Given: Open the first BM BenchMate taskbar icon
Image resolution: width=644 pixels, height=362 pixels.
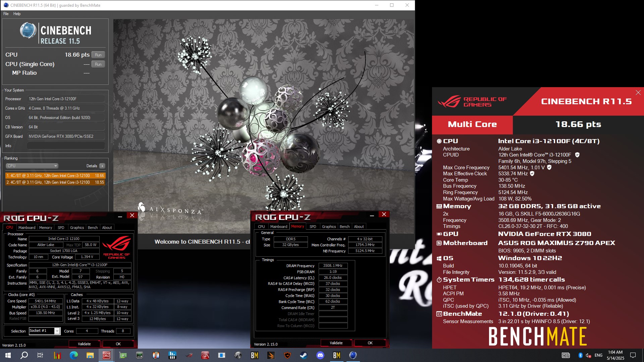Looking at the screenshot, I should pyautogui.click(x=255, y=355).
